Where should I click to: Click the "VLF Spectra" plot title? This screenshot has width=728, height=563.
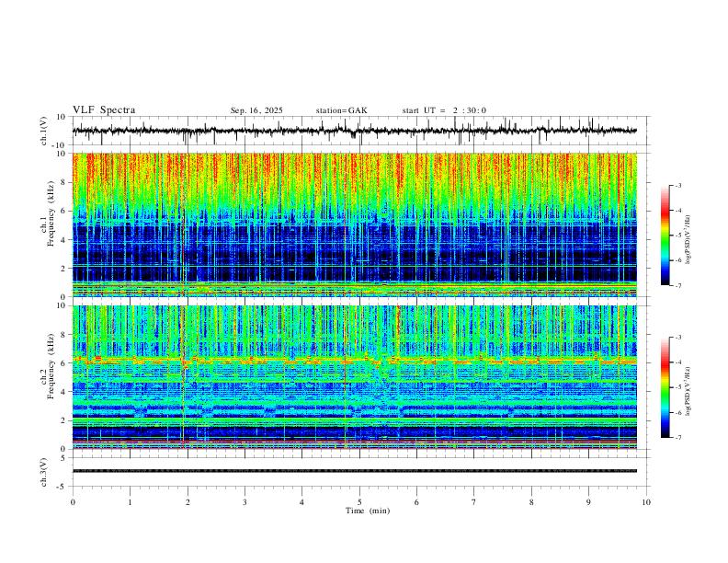104,110
